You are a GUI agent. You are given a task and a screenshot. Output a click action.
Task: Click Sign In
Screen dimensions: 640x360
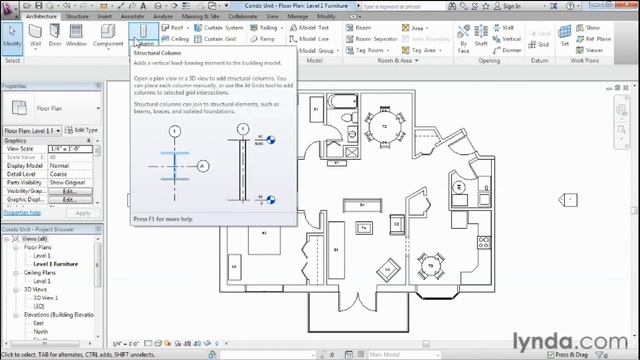click(x=507, y=6)
